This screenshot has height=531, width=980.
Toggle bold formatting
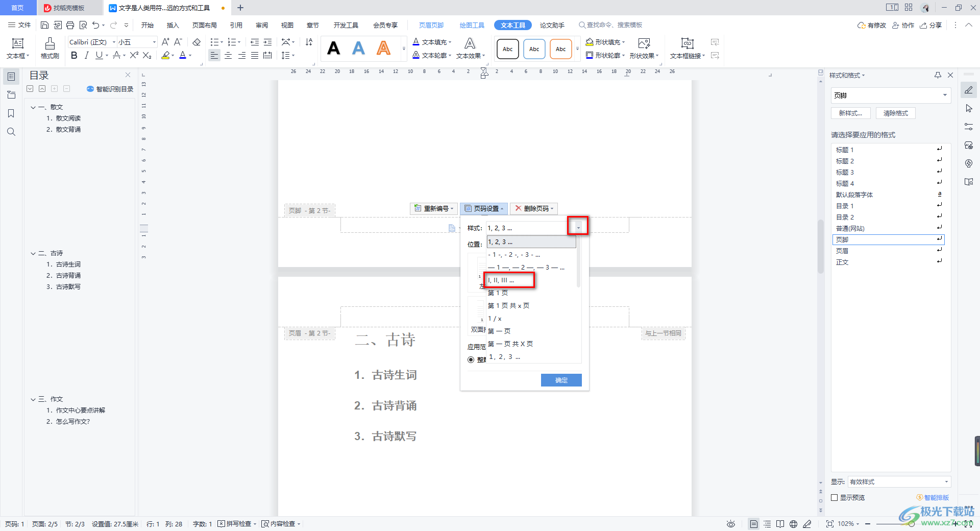coord(74,55)
